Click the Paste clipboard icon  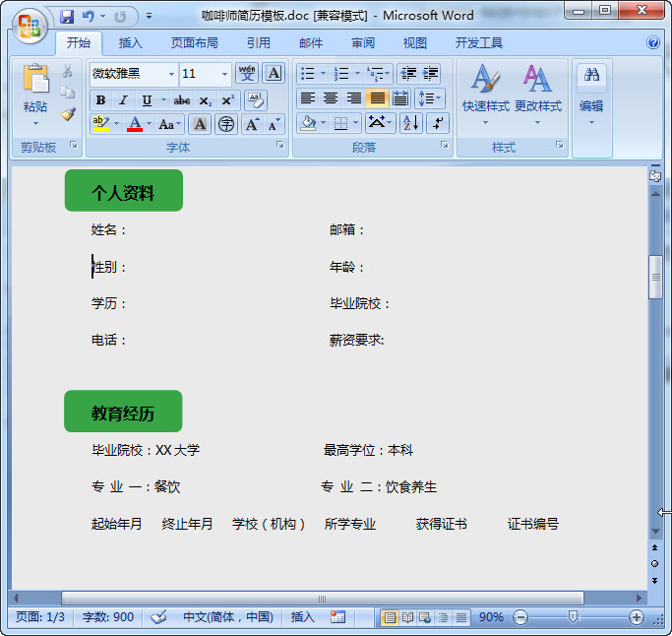pyautogui.click(x=35, y=78)
